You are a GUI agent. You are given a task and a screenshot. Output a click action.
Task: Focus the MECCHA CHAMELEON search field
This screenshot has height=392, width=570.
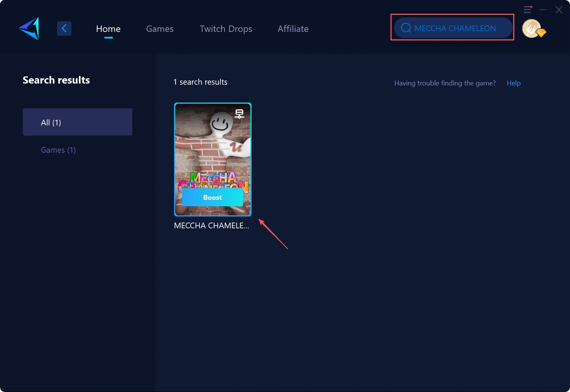coord(453,28)
